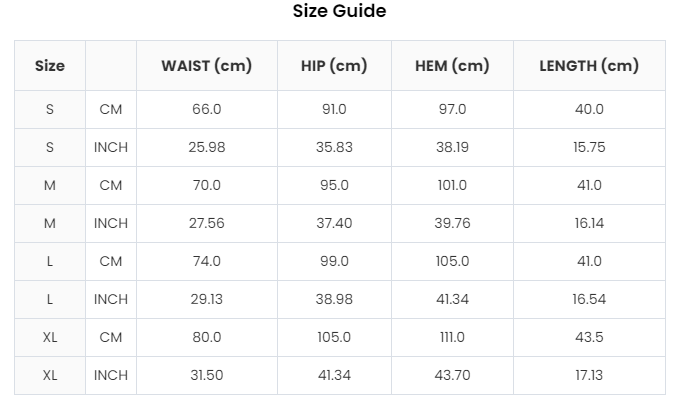677x400 pixels.
Task: Click the S waist value 66.0
Action: tap(206, 109)
